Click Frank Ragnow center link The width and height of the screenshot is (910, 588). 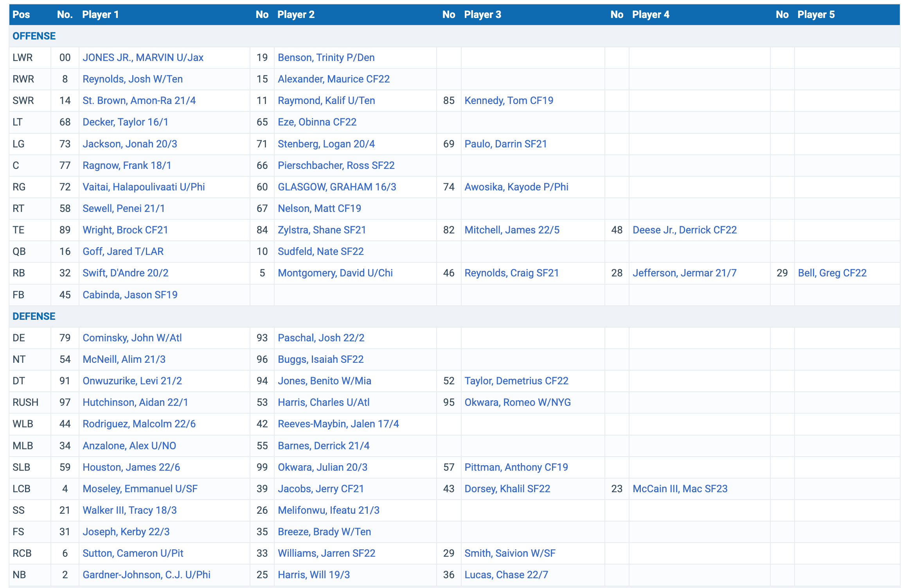(x=127, y=165)
